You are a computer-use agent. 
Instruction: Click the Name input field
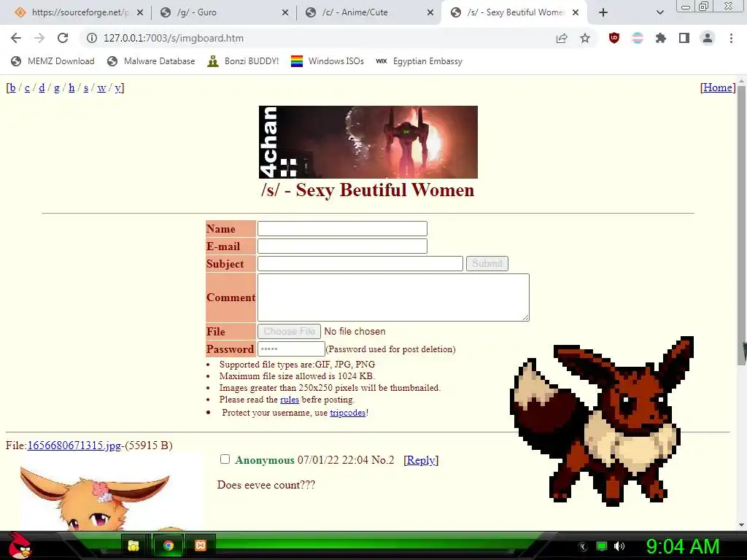click(x=342, y=228)
